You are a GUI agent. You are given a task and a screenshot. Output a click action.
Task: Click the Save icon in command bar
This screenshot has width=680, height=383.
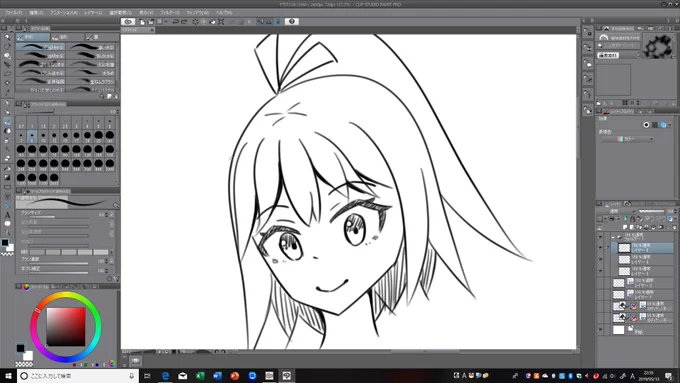(x=160, y=22)
